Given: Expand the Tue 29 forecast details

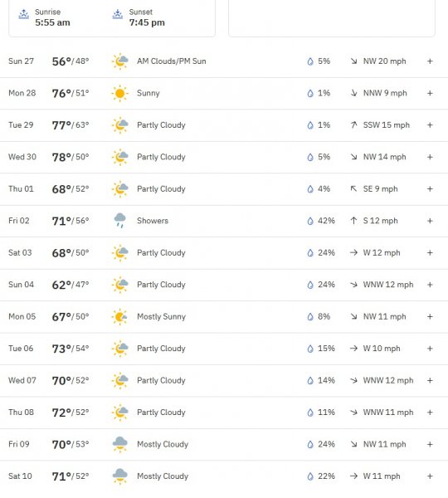Looking at the screenshot, I should click(430, 124).
